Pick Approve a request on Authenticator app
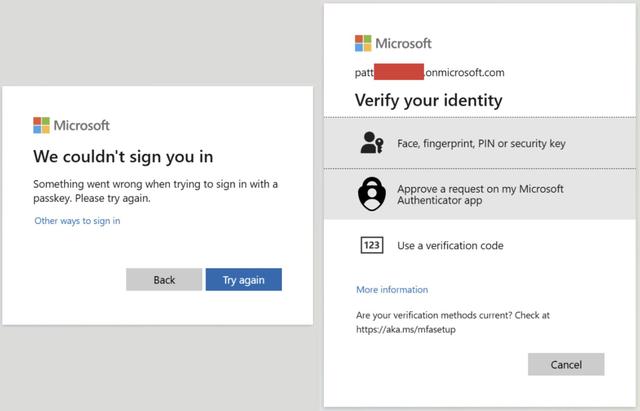 click(x=480, y=194)
